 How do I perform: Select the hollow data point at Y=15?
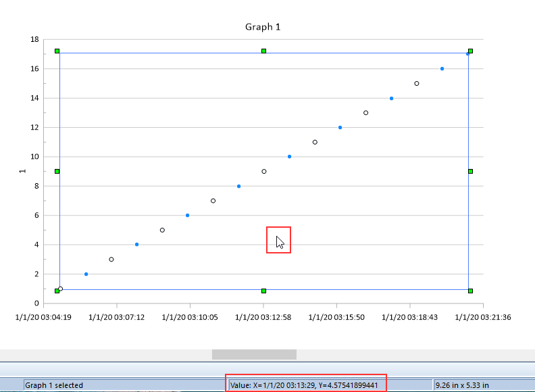(417, 84)
